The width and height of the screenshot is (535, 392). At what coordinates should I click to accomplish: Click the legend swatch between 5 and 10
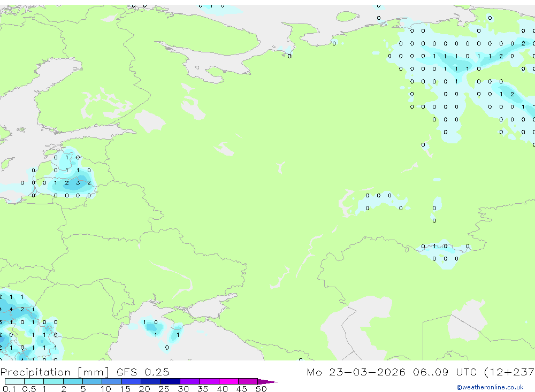click(93, 381)
